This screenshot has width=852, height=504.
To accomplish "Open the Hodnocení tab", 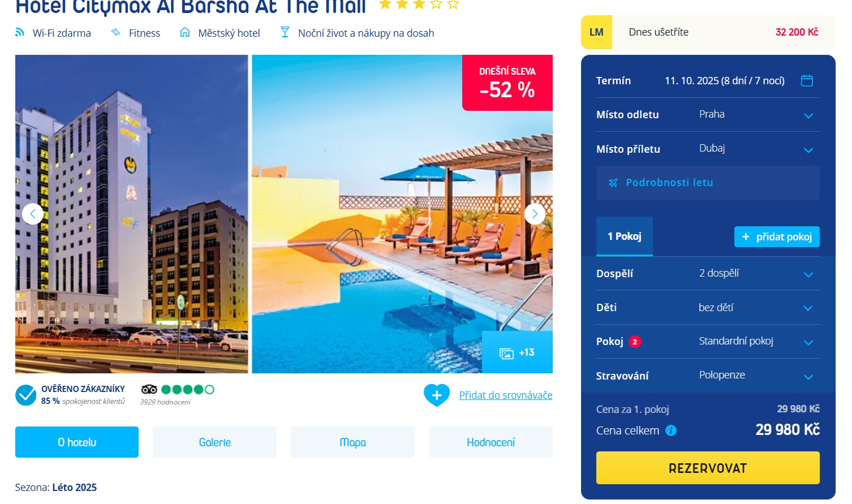I will click(490, 442).
